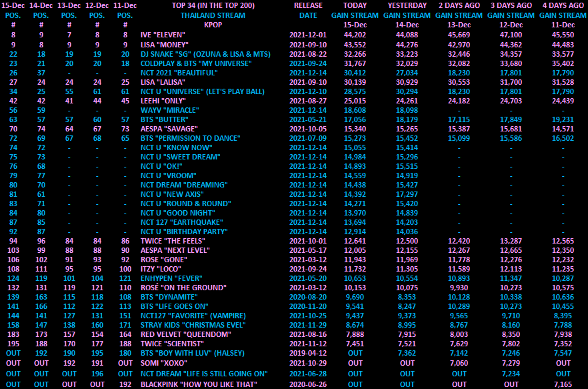
Task: Click SOMI "XOXO" title
Action: [x=164, y=364]
